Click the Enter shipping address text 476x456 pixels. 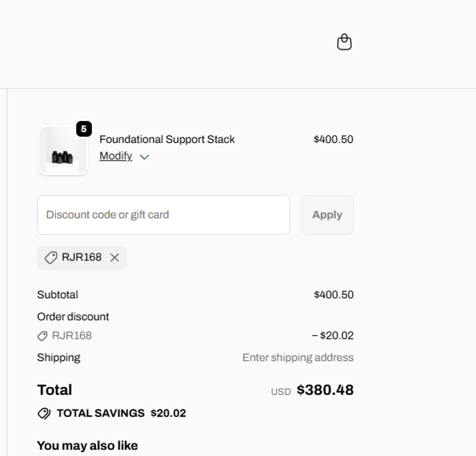click(298, 358)
